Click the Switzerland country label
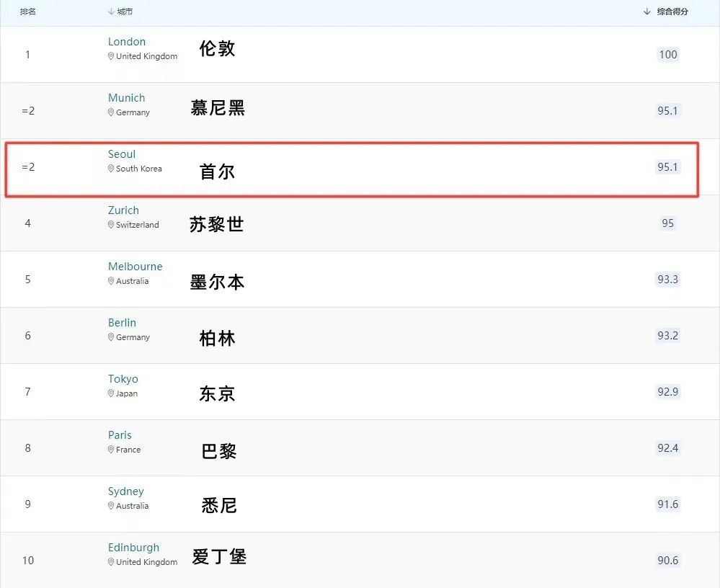Viewport: 720px width, 588px height. (137, 224)
